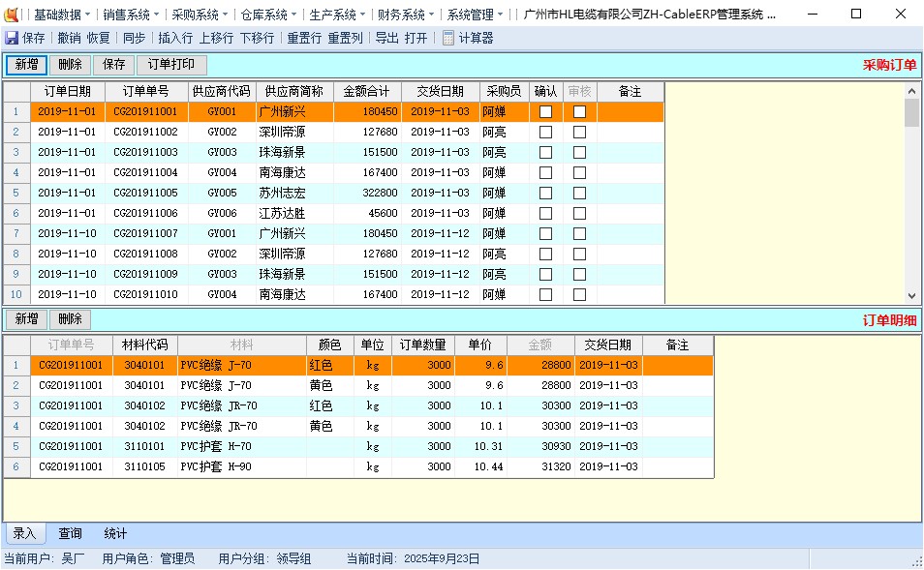Switch to the 查询 tab

tap(70, 533)
